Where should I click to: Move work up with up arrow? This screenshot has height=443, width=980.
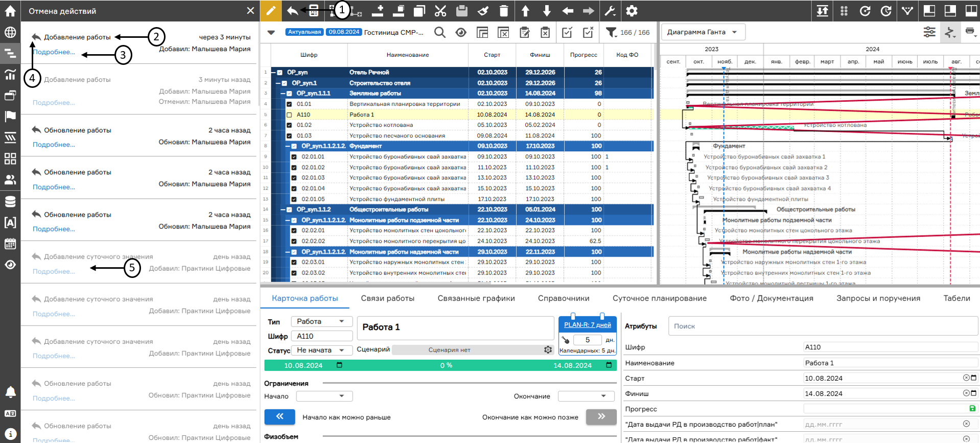click(525, 11)
